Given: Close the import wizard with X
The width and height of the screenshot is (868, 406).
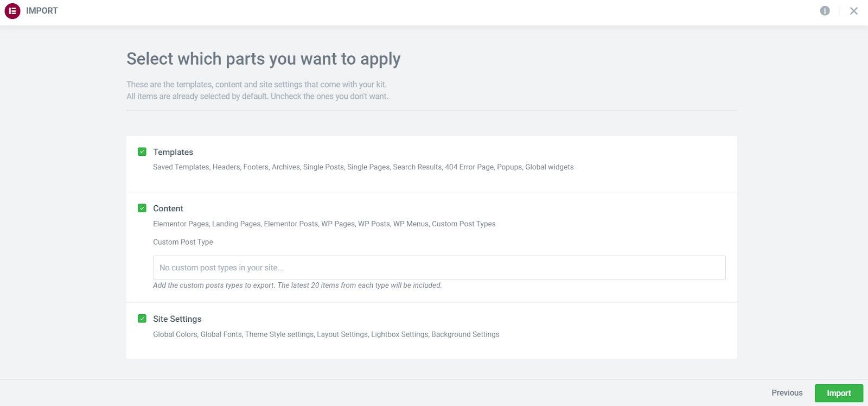Looking at the screenshot, I should [853, 11].
